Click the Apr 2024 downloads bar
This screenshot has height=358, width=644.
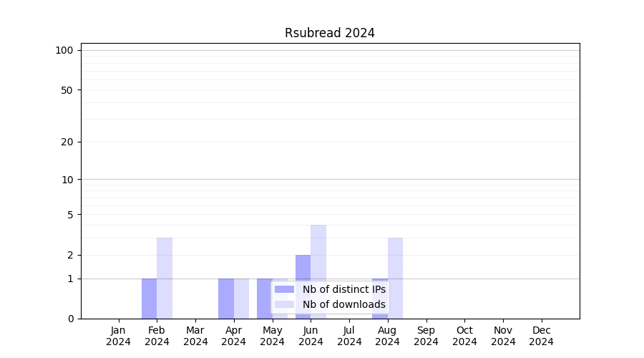(x=241, y=299)
